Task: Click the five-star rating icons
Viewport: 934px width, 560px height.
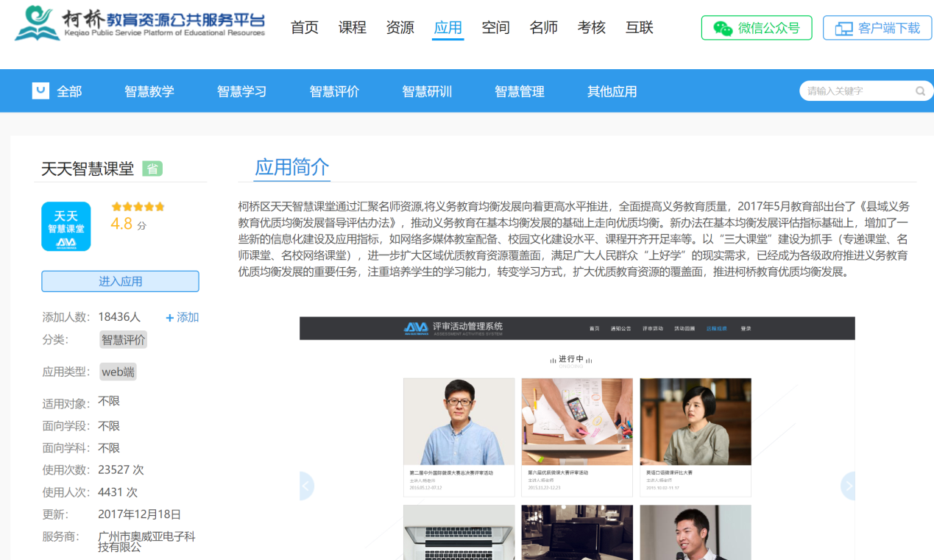Action: 138,207
